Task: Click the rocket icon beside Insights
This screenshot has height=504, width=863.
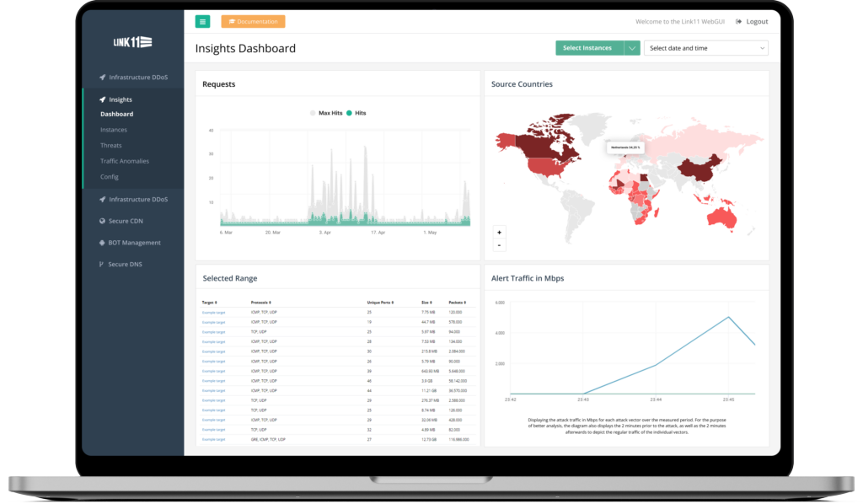Action: coord(103,99)
